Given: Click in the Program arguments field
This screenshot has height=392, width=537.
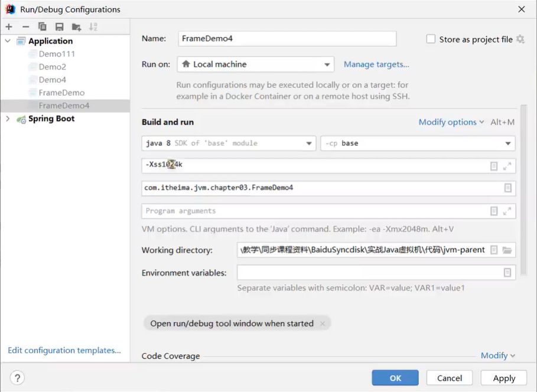Looking at the screenshot, I should 313,211.
